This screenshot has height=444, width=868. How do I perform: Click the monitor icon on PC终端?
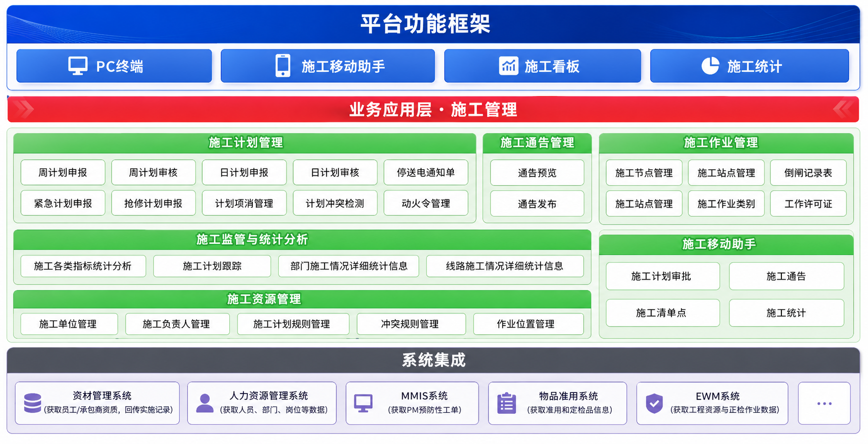coord(78,66)
